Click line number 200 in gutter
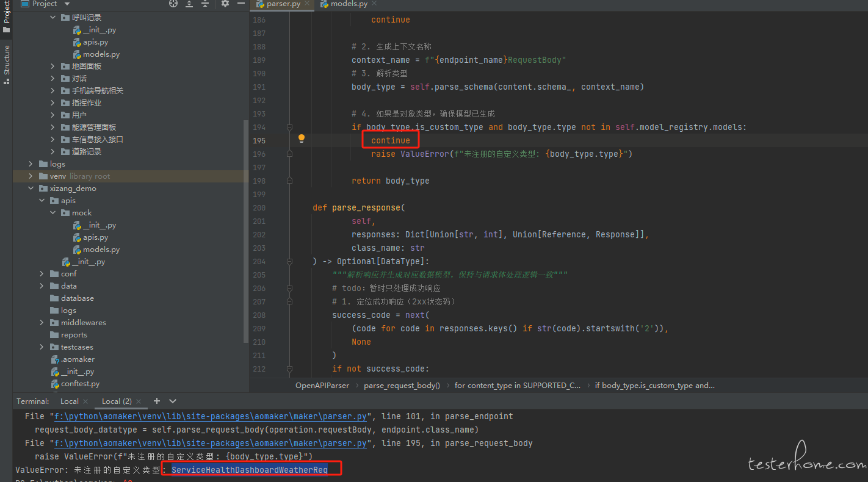Image resolution: width=868 pixels, height=482 pixels. 259,208
